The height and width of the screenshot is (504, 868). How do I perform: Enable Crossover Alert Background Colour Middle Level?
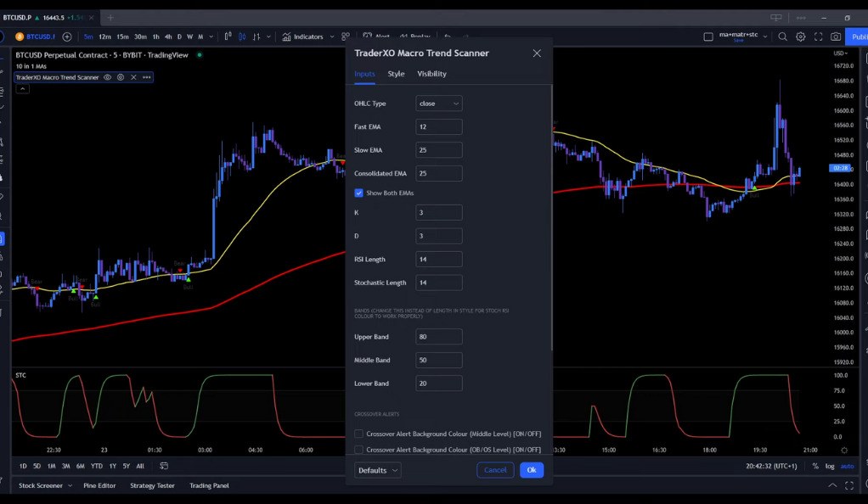[358, 434]
